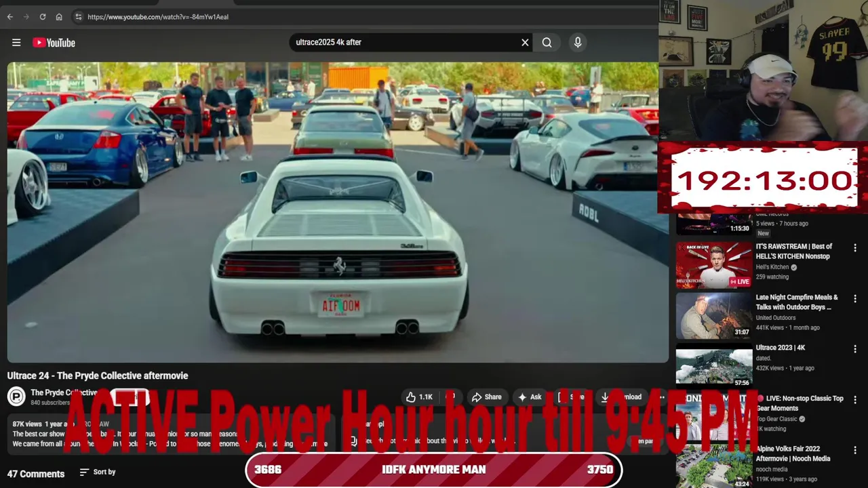This screenshot has width=868, height=488.
Task: Click the United Outdoors channel name
Action: (x=776, y=318)
